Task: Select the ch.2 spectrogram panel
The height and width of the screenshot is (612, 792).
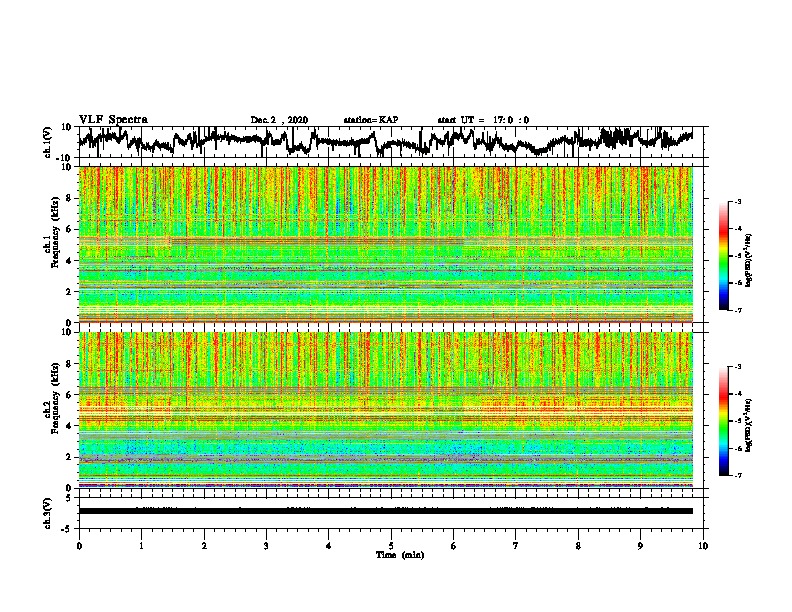Action: [391, 410]
